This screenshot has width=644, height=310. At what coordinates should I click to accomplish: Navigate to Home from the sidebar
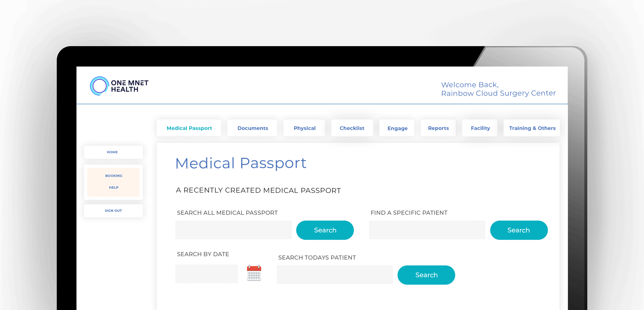[113, 152]
